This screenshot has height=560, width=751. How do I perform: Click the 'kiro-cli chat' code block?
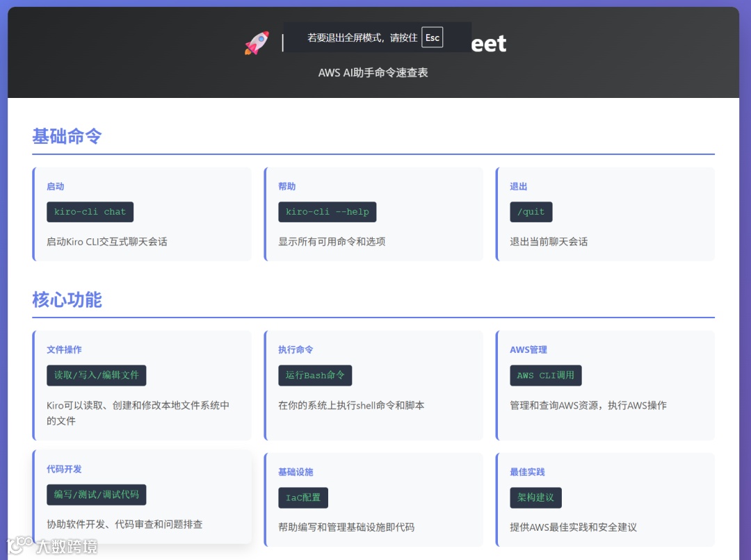[90, 212]
